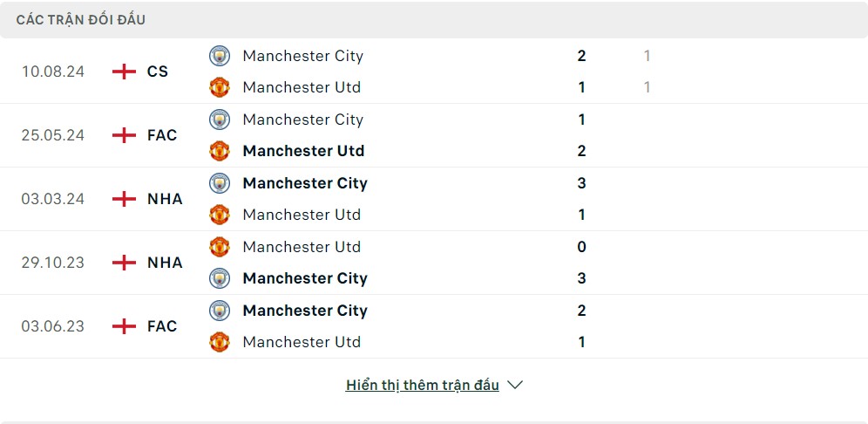Screen dimensions: 868x424
Task: Click England flag in 29.10.23 NHA row
Action: pyautogui.click(x=125, y=263)
